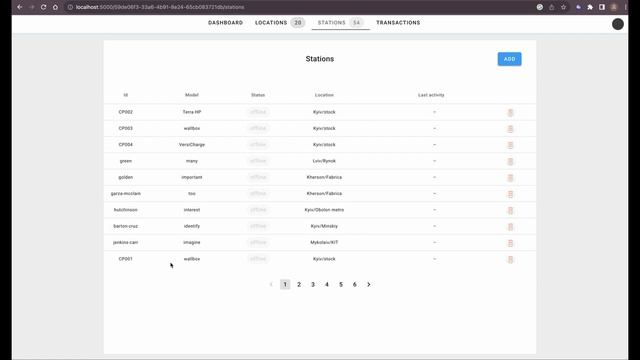Screen dimensions: 640x360
Task: Delete station CP004 using its trash icon
Action: pyautogui.click(x=510, y=145)
